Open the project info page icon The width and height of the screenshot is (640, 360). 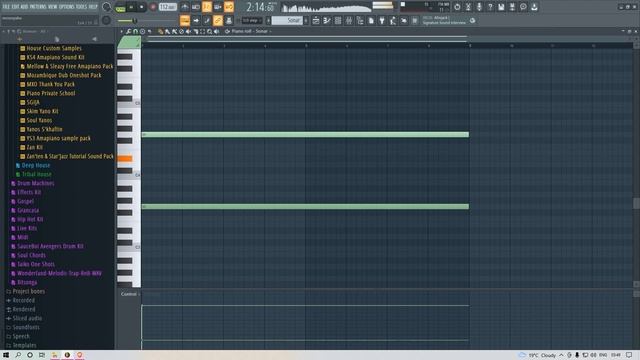pos(371,20)
